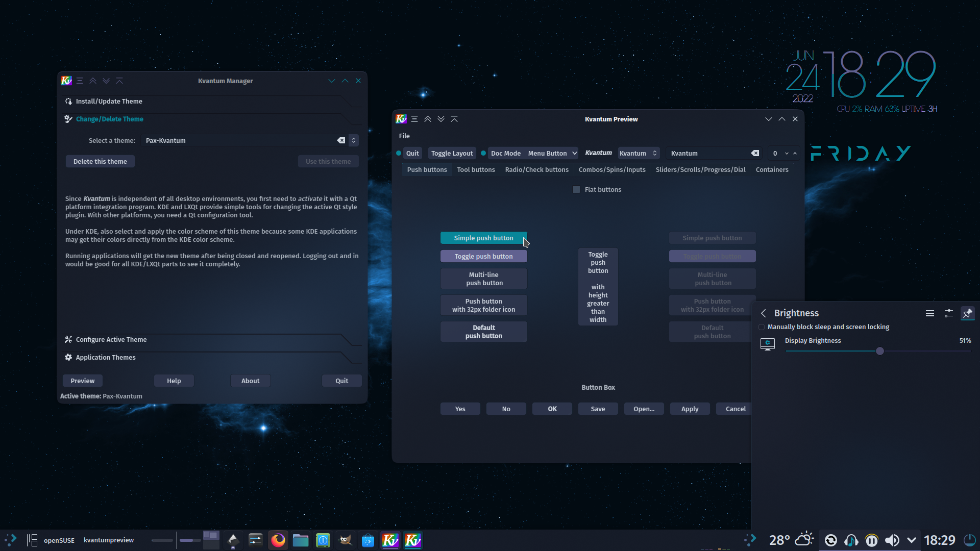Switch to Tool buttons tab
This screenshot has width=980, height=551.
coord(476,170)
